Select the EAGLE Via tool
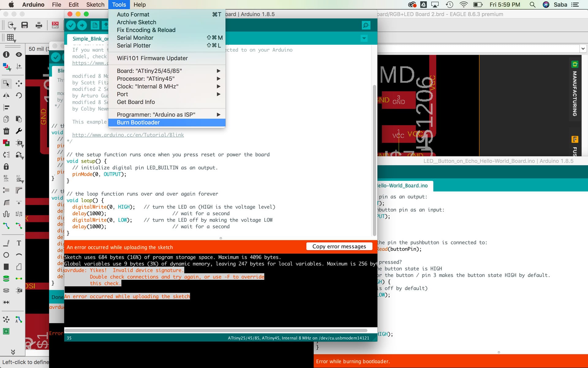 (6, 278)
